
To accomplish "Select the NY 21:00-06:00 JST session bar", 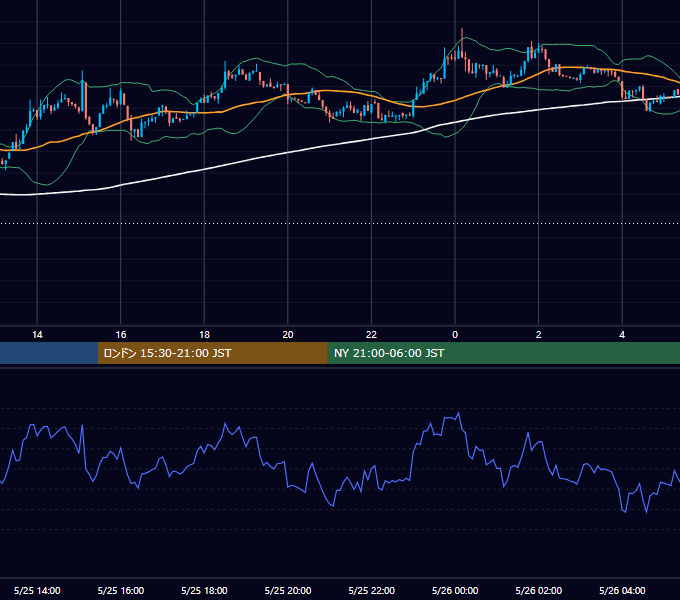I will pos(503,353).
